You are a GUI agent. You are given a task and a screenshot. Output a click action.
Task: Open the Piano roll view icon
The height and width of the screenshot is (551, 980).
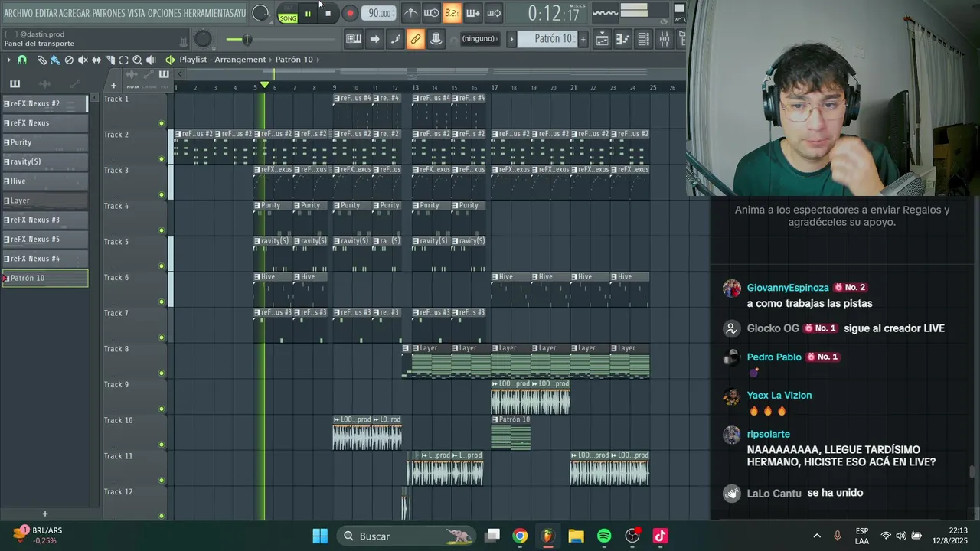[623, 39]
